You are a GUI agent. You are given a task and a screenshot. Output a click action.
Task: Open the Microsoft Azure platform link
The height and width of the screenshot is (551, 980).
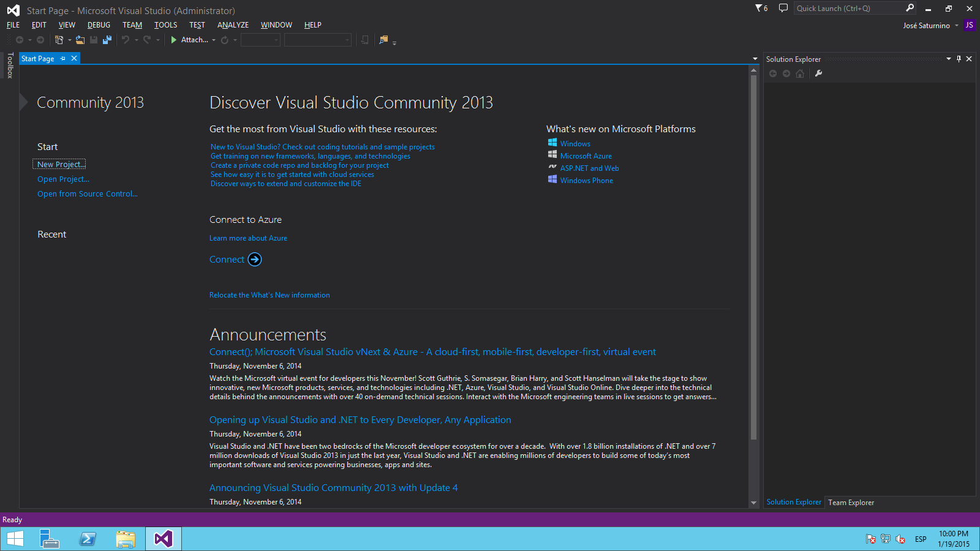coord(586,156)
